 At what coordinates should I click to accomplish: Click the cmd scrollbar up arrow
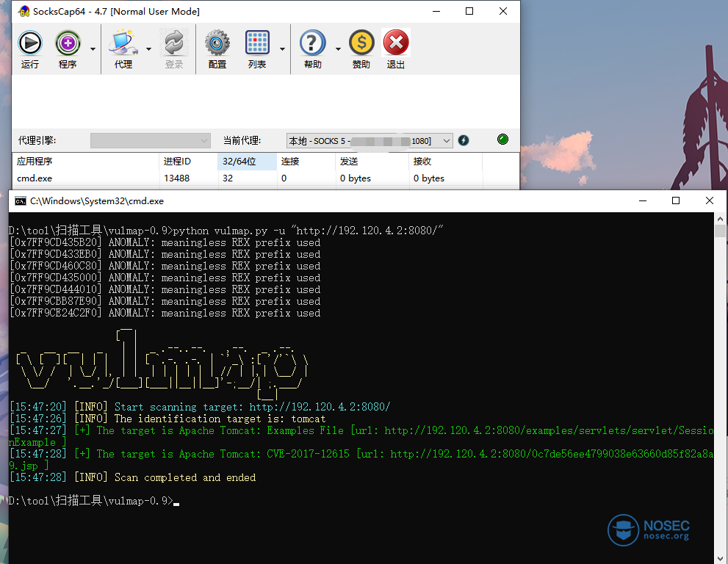pos(720,219)
